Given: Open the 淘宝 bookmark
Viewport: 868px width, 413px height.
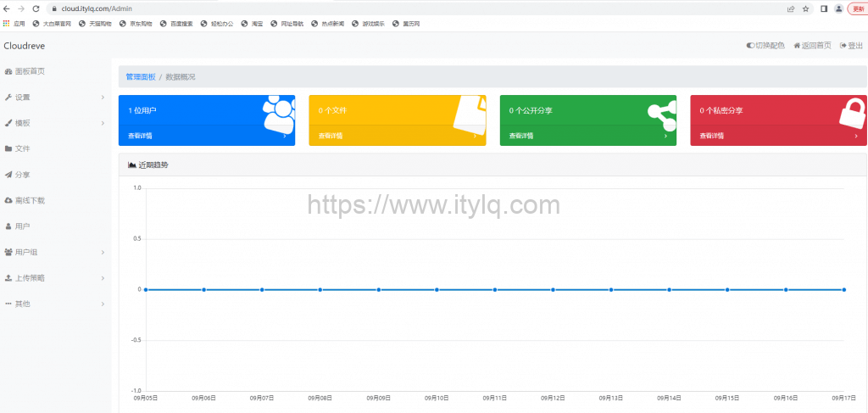Looking at the screenshot, I should coord(252,24).
